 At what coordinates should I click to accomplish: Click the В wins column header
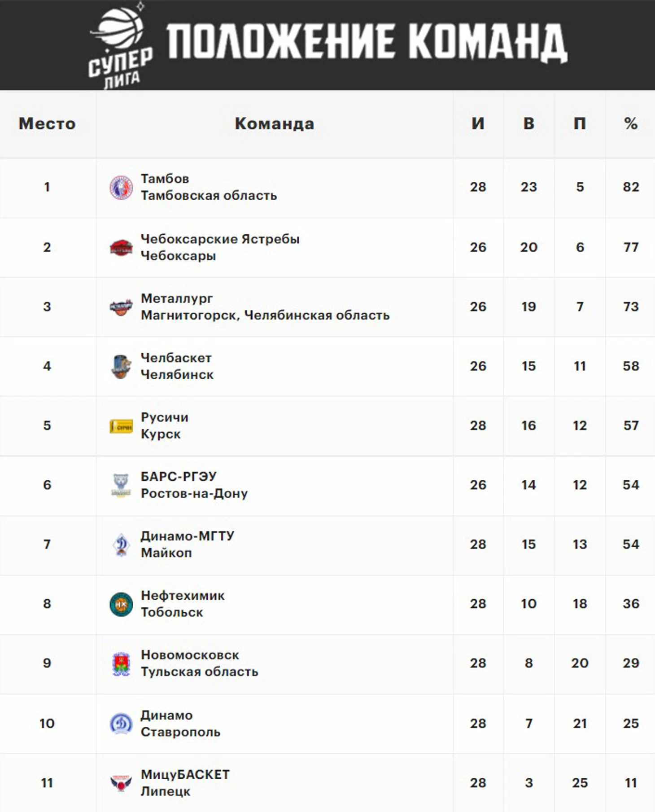[529, 123]
